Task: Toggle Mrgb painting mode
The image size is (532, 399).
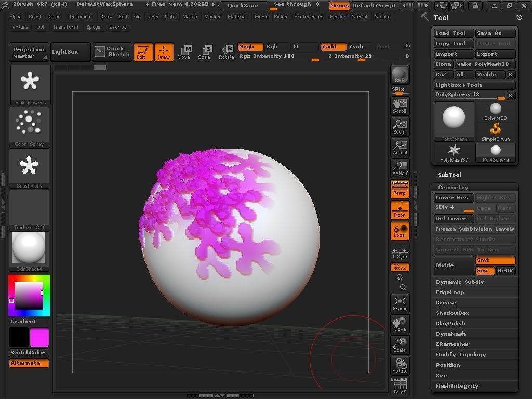Action: click(250, 46)
